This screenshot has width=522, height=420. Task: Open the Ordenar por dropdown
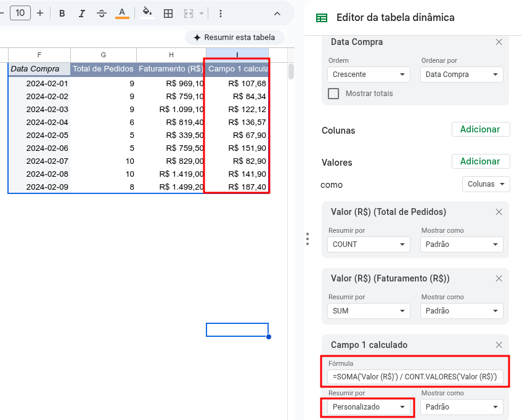(x=461, y=74)
